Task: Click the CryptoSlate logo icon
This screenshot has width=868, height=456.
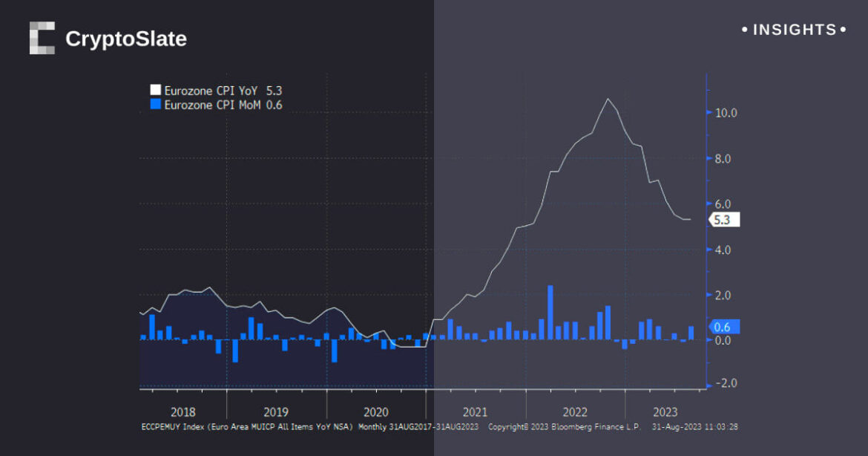Action: pyautogui.click(x=42, y=38)
